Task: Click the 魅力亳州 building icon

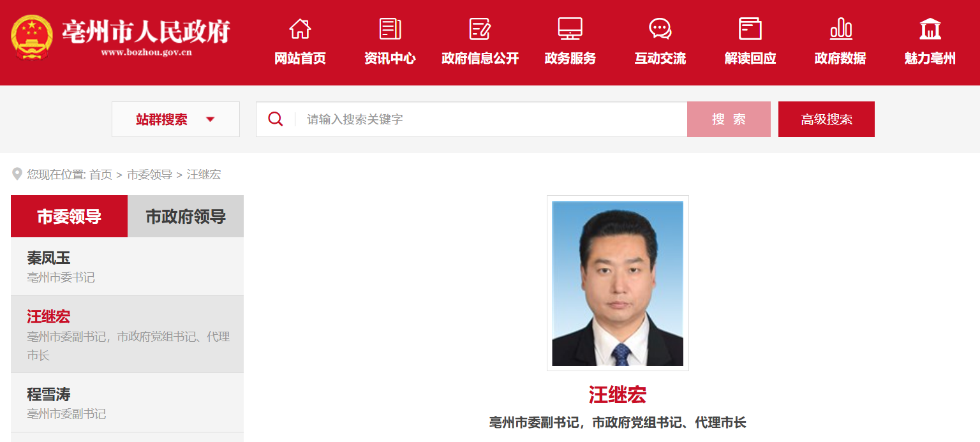Action: coord(930,29)
